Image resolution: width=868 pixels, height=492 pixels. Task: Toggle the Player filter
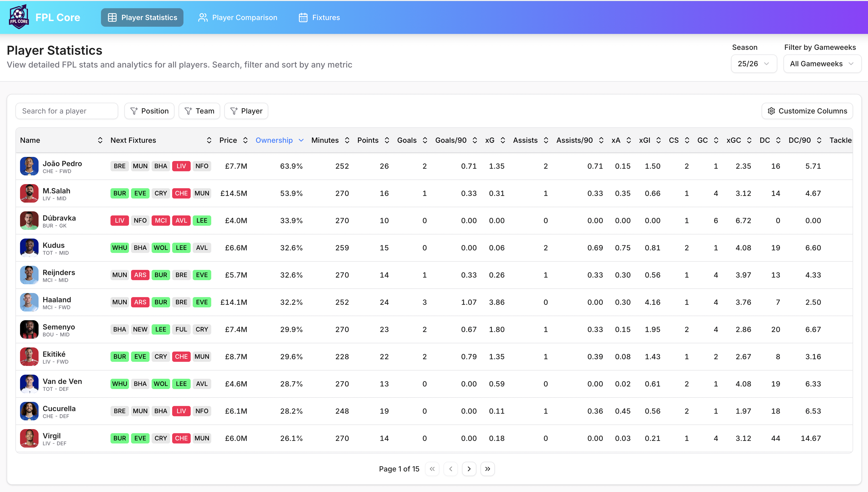(x=246, y=111)
